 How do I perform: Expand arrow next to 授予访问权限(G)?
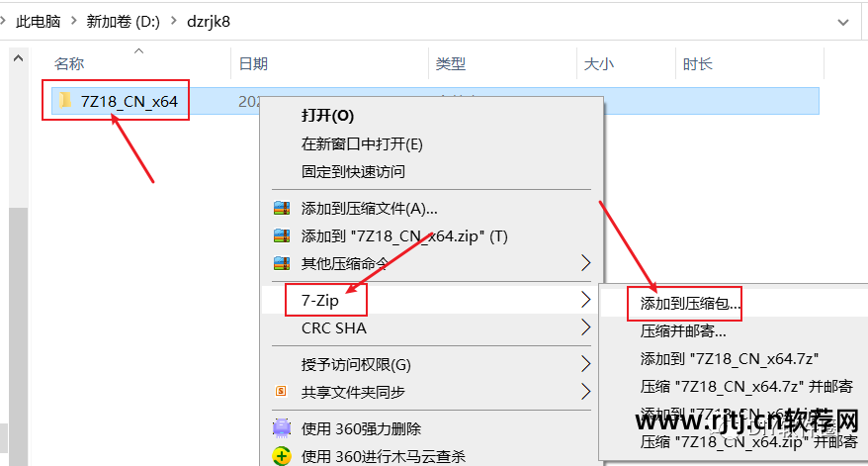585,364
